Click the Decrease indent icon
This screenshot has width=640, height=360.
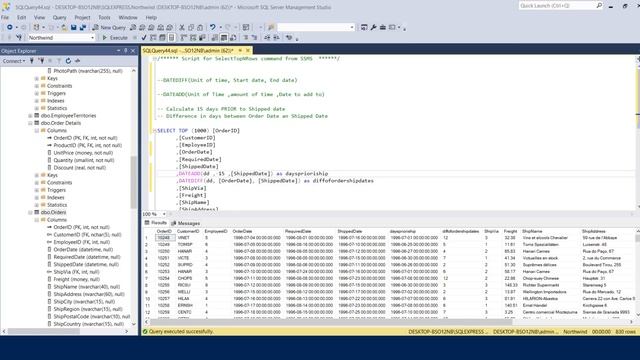pyautogui.click(x=267, y=38)
